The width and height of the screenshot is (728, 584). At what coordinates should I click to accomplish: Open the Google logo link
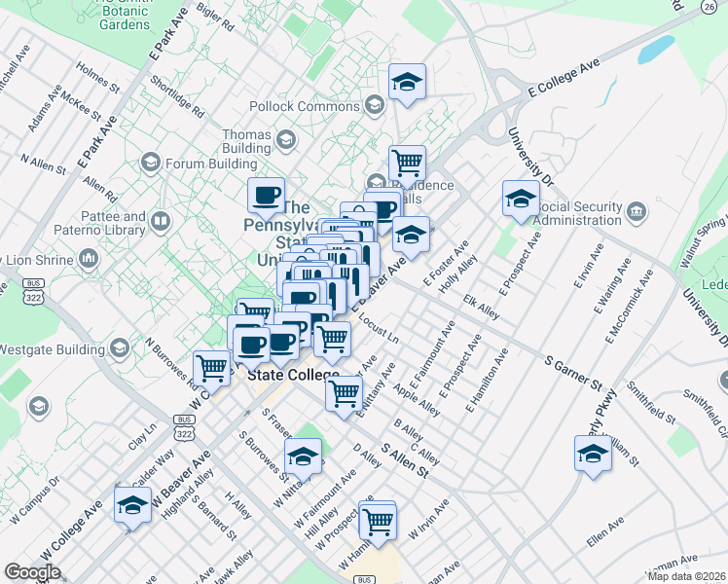point(32,572)
